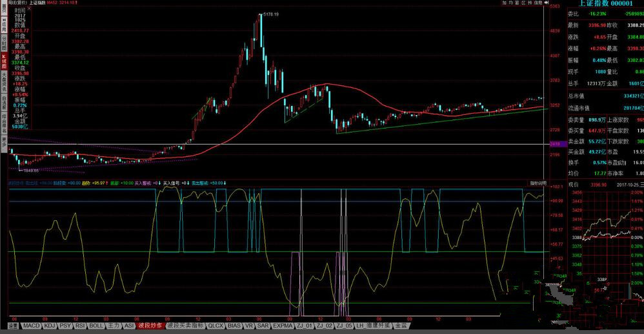Switch to the QLCX indicator tab
Viewport: 644px width, 334px height.
(216, 326)
